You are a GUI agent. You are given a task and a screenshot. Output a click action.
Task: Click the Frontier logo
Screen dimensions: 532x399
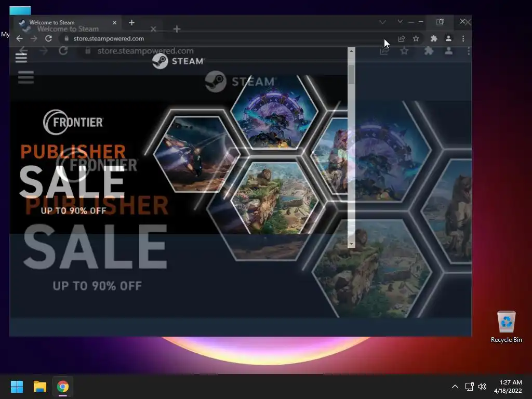pyautogui.click(x=73, y=122)
